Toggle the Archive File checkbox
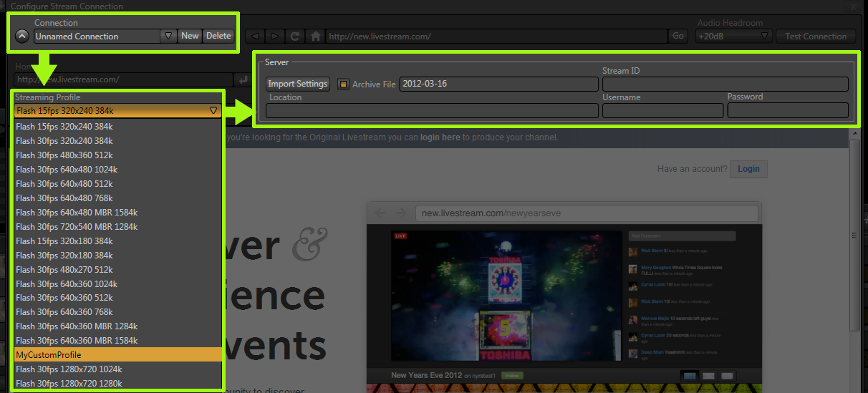Image resolution: width=868 pixels, height=393 pixels. 343,84
